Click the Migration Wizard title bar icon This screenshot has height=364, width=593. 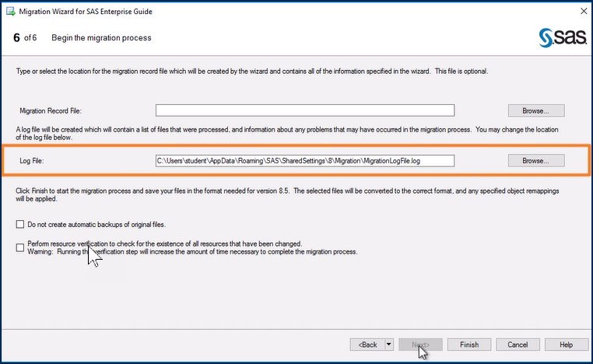[x=9, y=12]
